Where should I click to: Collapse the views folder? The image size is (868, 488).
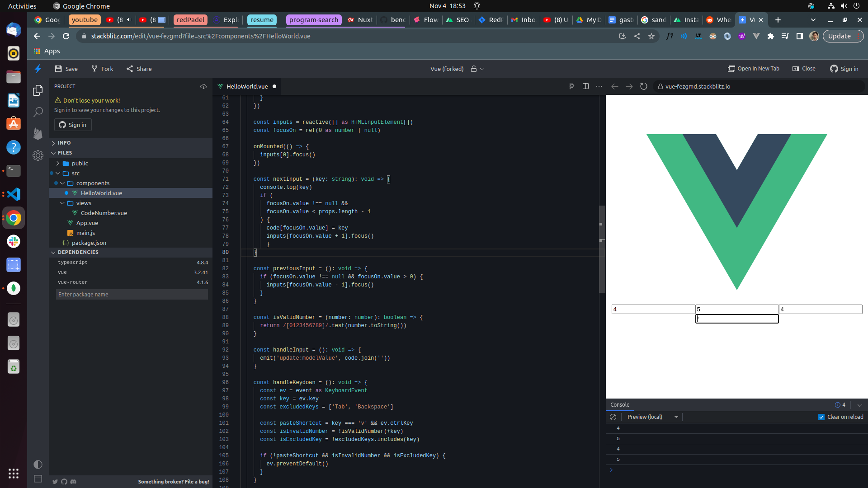tap(84, 203)
